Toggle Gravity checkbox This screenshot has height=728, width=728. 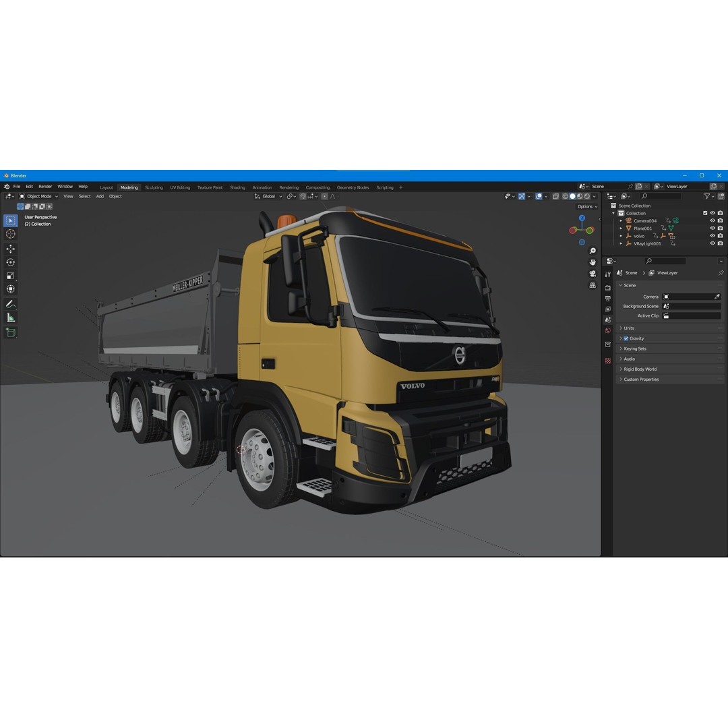[x=626, y=338]
